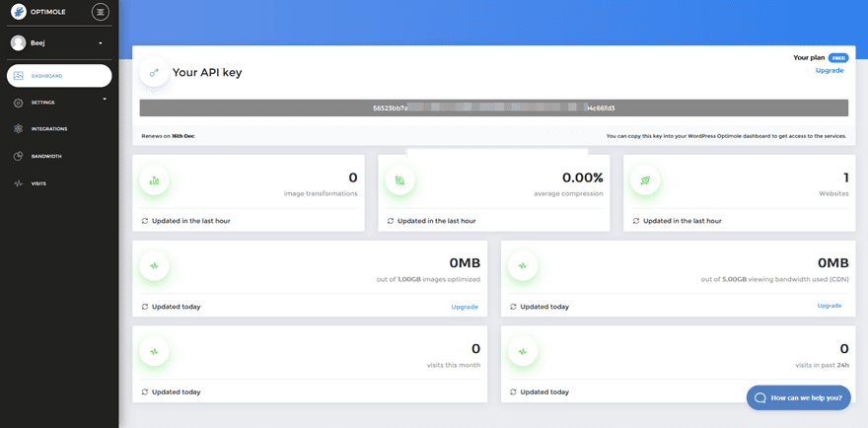This screenshot has width=868, height=428.
Task: Click the Settings gear icon
Action: [x=19, y=103]
